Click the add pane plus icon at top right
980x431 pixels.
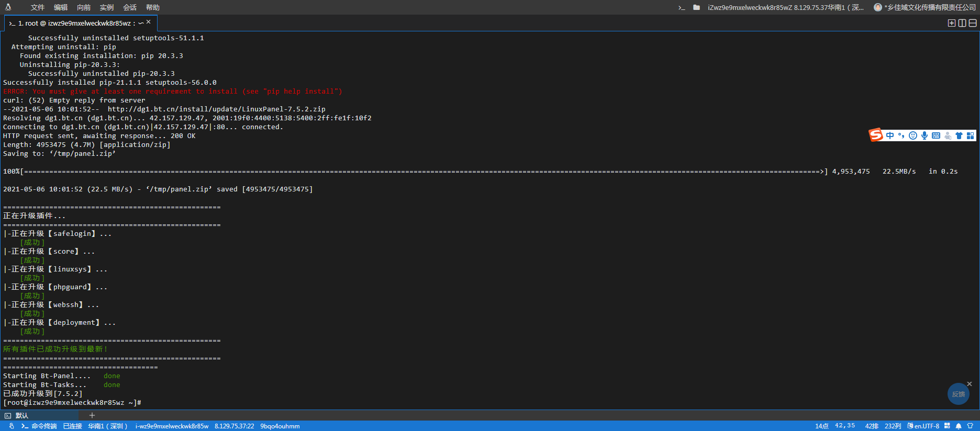click(x=952, y=23)
